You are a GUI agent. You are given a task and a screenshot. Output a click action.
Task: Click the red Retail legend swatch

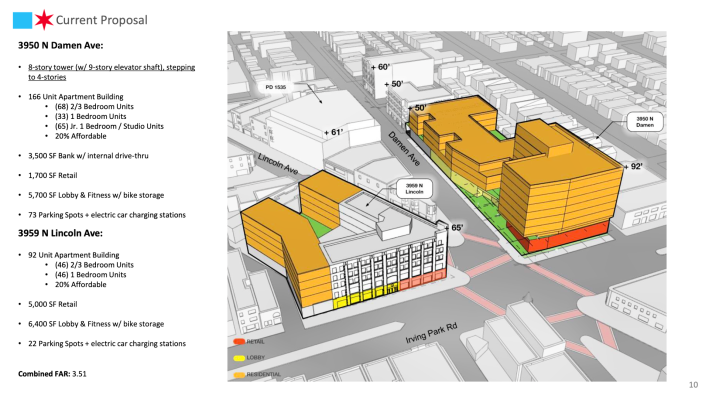click(239, 342)
